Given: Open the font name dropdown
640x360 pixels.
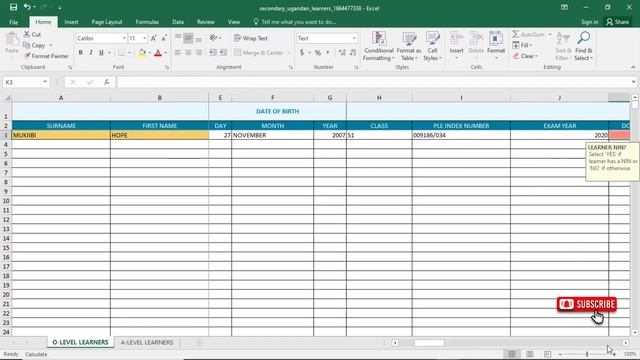Looking at the screenshot, I should click(124, 38).
